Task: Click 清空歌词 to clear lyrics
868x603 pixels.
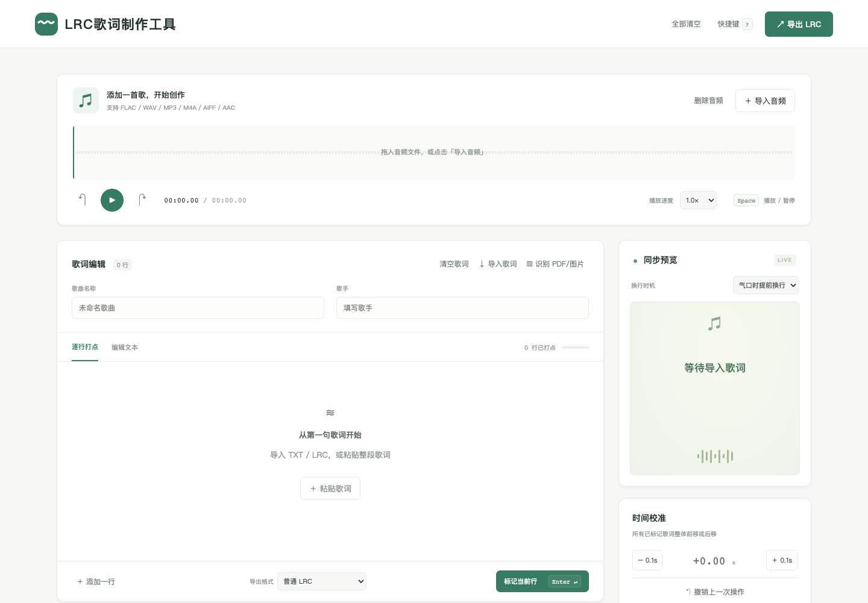Action: coord(454,264)
